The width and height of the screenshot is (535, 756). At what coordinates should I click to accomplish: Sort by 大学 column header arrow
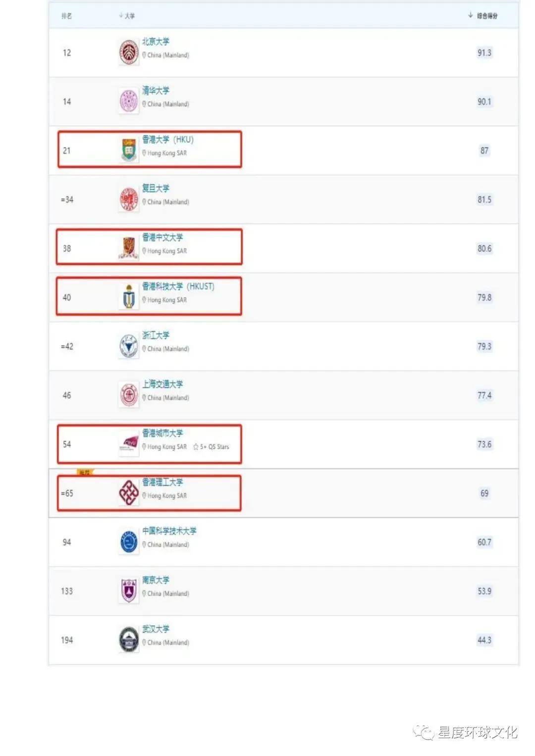point(121,16)
